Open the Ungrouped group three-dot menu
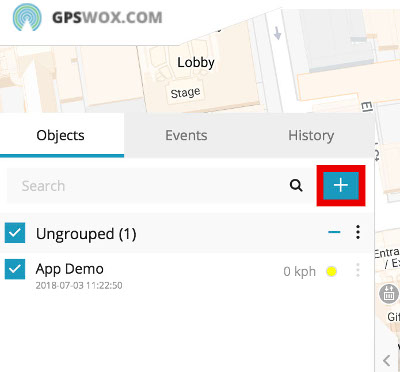 coord(358,232)
